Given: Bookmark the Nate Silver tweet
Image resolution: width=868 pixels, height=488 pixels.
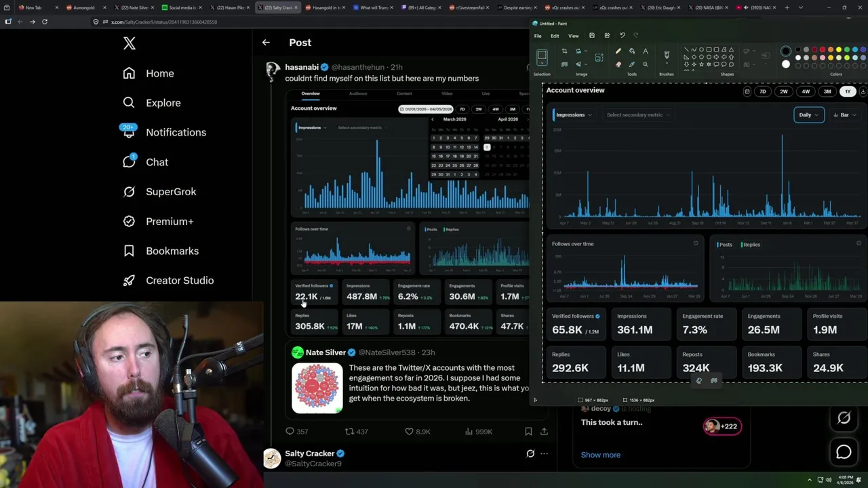Looking at the screenshot, I should 528,431.
